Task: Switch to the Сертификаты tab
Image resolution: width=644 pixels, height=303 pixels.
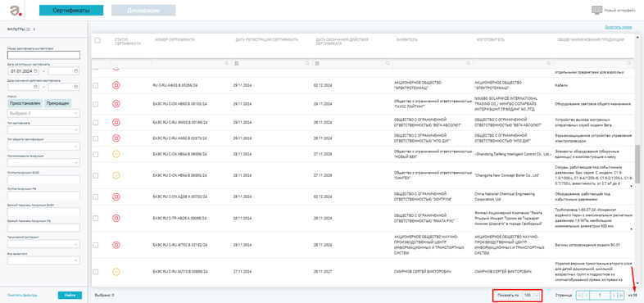Action: tap(71, 11)
